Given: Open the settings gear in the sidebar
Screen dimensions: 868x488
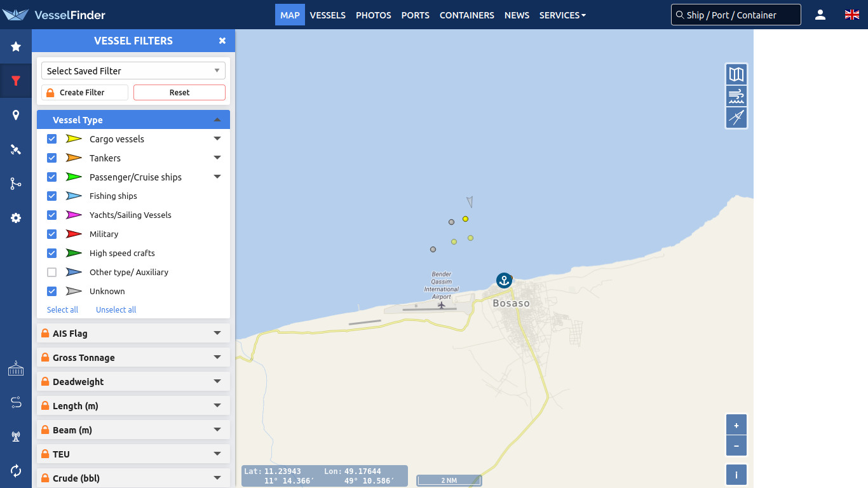Looking at the screenshot, I should 16,218.
